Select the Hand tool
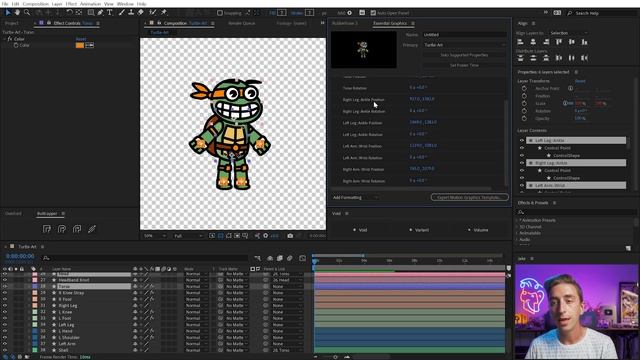The image size is (640, 360). point(17,13)
